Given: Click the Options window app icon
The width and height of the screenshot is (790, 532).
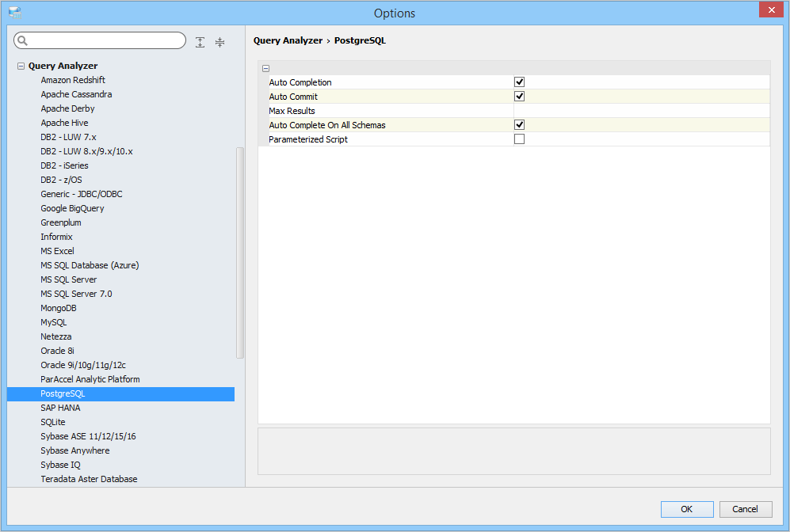Looking at the screenshot, I should (15, 13).
